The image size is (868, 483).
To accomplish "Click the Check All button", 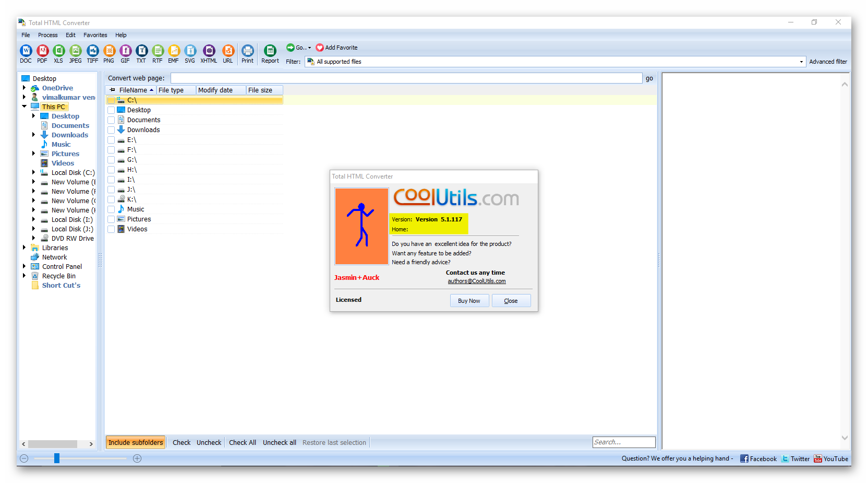I will (x=243, y=442).
